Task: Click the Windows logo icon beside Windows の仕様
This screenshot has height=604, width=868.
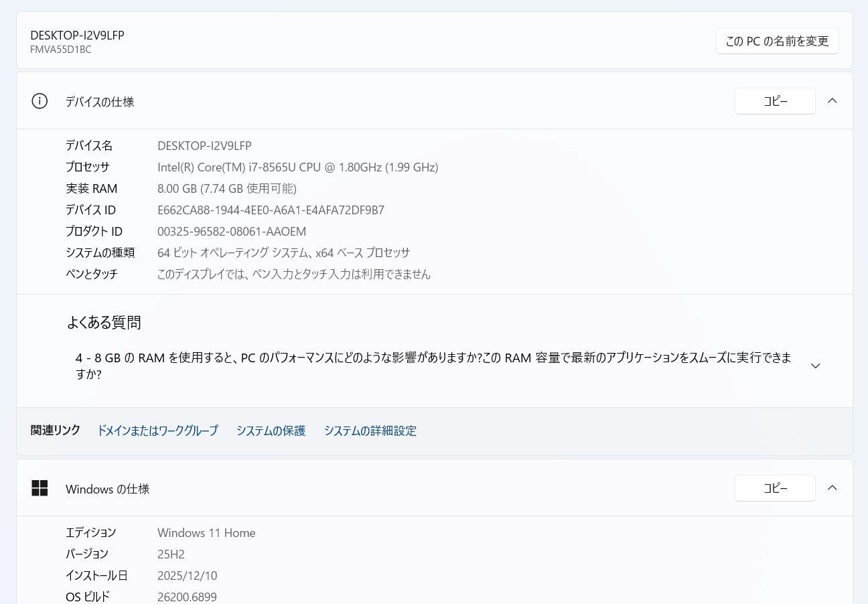Action: coord(40,488)
